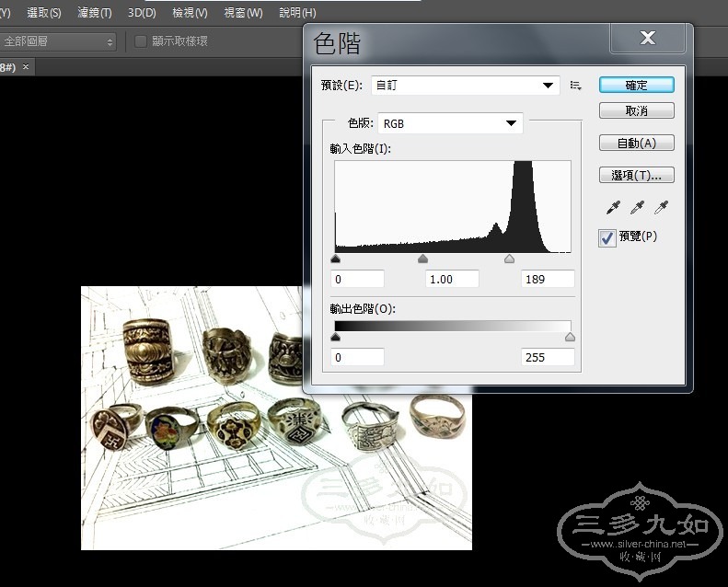Enable the 顯示取樣環 checkbox

[141, 41]
